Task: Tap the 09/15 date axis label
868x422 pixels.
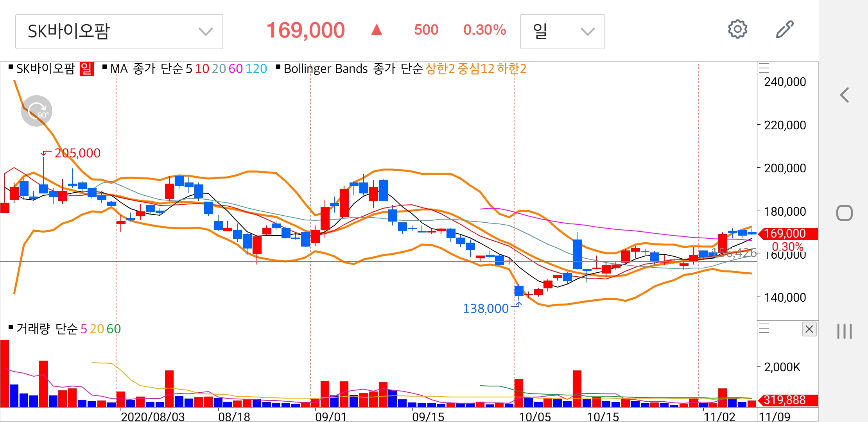Action: click(428, 417)
